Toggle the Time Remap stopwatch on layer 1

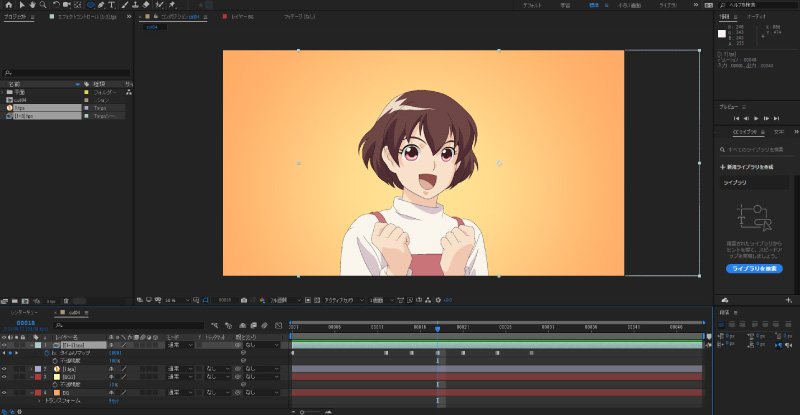[x=47, y=353]
